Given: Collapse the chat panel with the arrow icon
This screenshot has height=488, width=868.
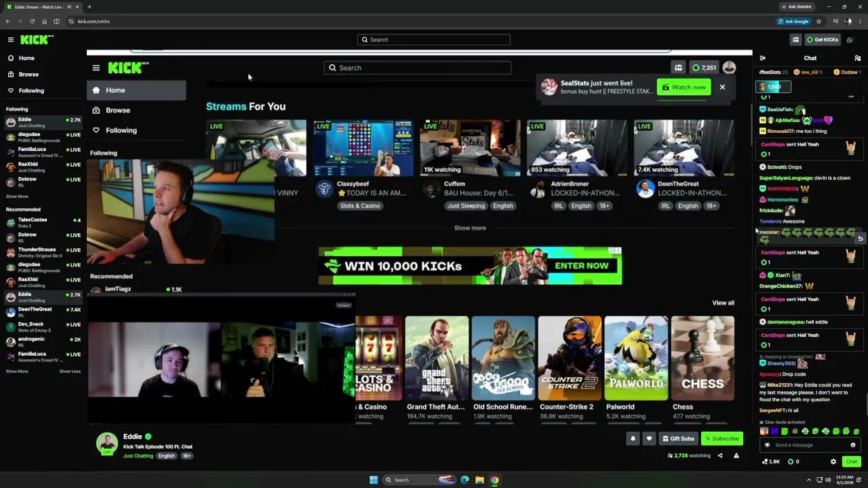Looking at the screenshot, I should point(763,58).
